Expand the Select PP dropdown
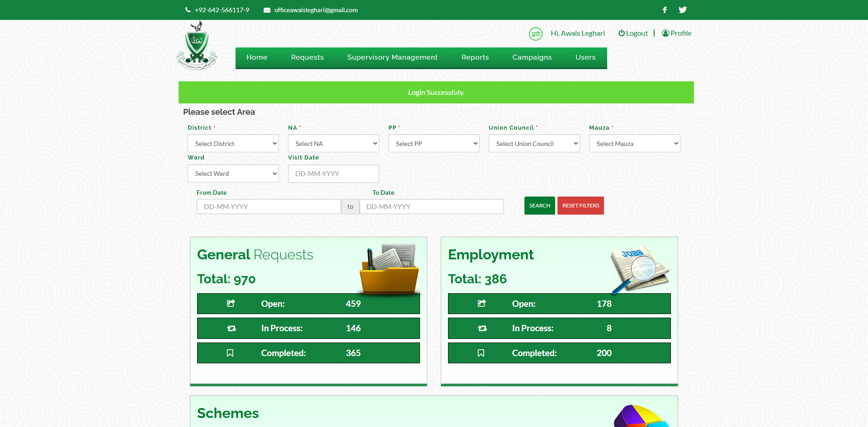Image resolution: width=868 pixels, height=427 pixels. 434,144
